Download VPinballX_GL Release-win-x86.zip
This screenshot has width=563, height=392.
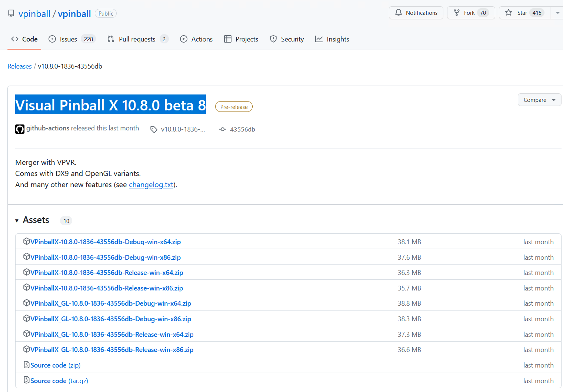click(x=112, y=350)
